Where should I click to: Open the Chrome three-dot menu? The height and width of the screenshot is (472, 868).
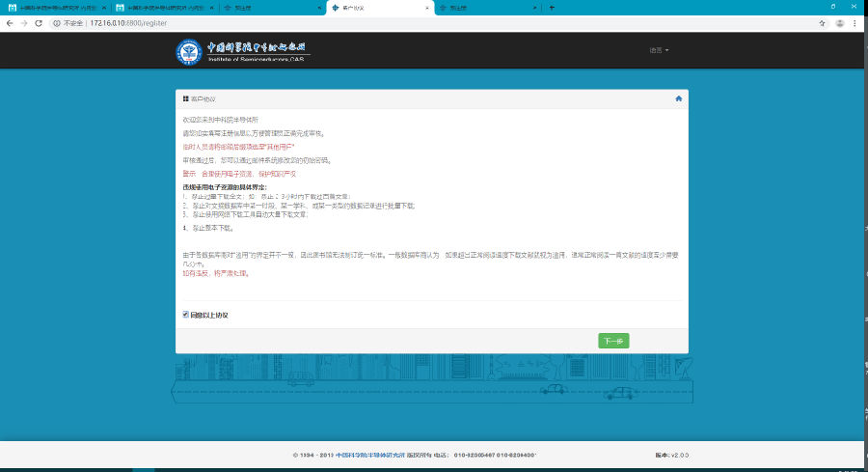tap(856, 22)
